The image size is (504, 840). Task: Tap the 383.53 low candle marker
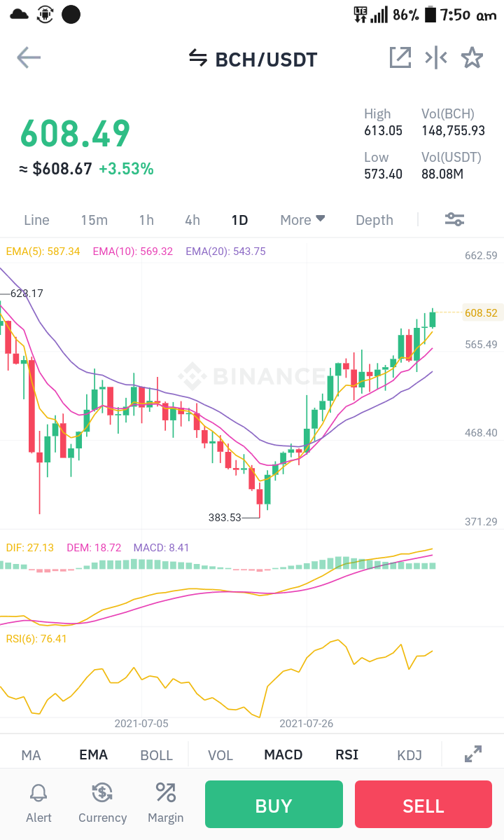pyautogui.click(x=225, y=518)
